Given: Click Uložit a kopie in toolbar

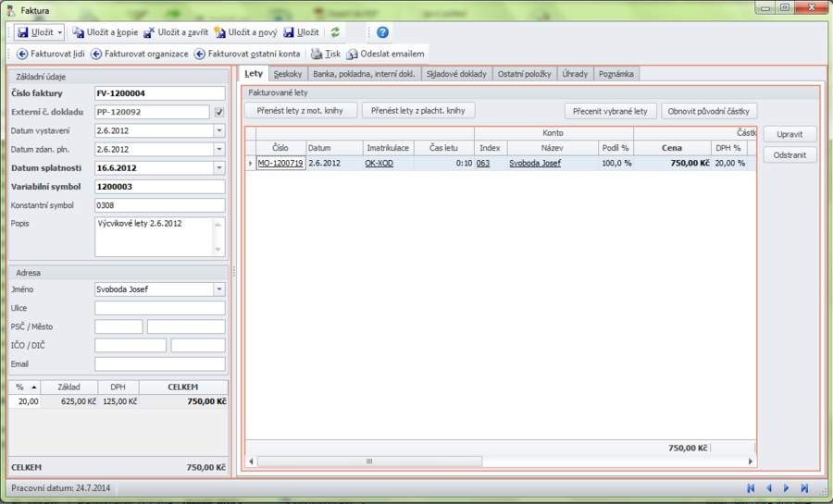Looking at the screenshot, I should pyautogui.click(x=105, y=32).
